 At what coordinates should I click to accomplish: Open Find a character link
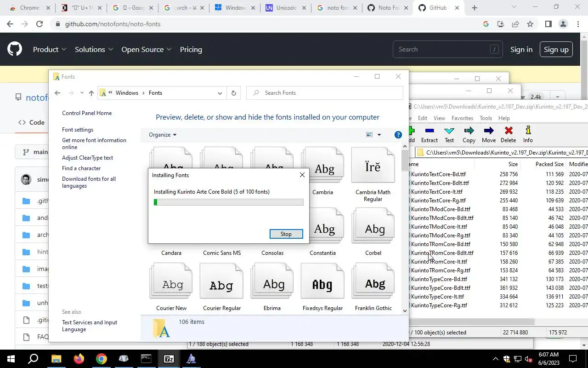[x=81, y=168]
